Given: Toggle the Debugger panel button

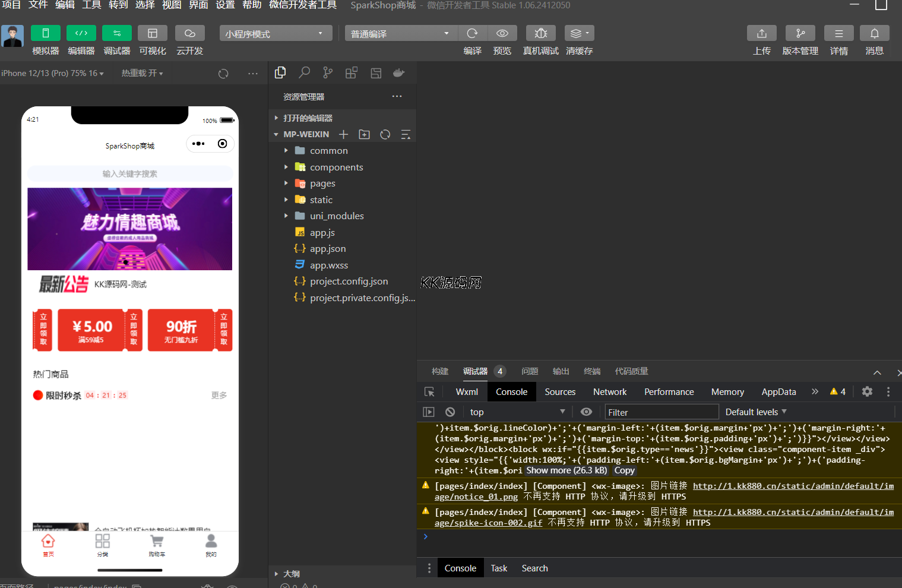Looking at the screenshot, I should pyautogui.click(x=117, y=33).
